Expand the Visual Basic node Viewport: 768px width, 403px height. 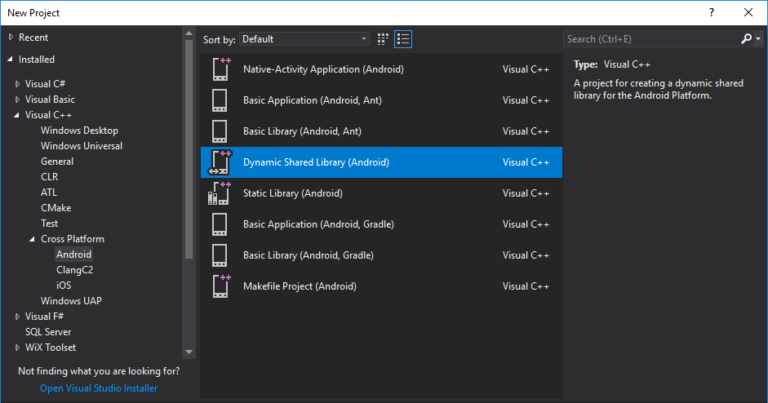coord(18,99)
